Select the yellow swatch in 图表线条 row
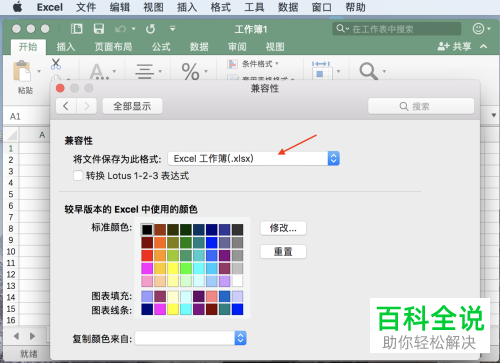The height and width of the screenshot is (363, 500). point(173,309)
